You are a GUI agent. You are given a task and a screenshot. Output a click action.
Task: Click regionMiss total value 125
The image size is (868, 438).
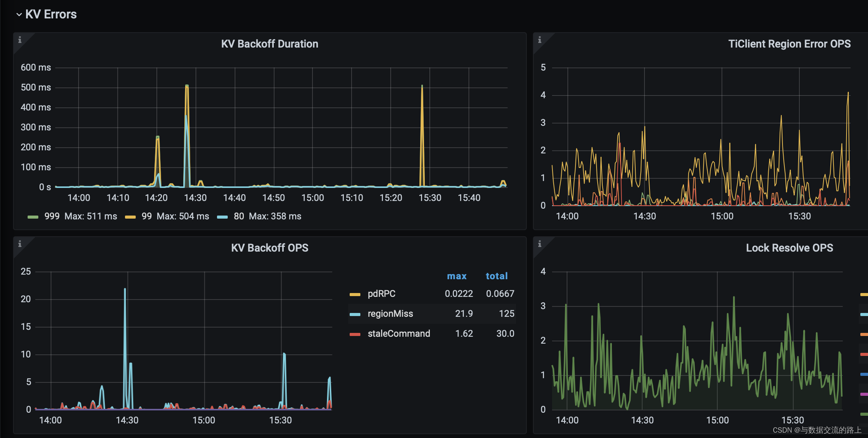click(x=506, y=314)
